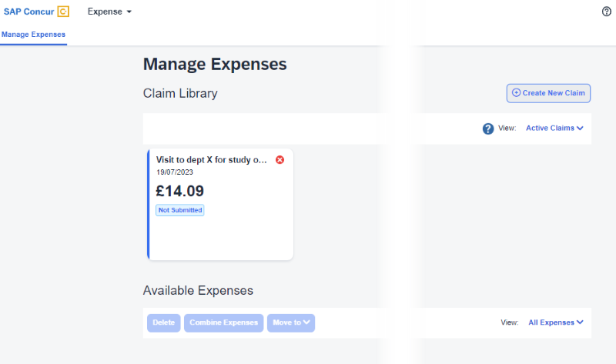This screenshot has height=364, width=616.
Task: Click the Not Submitted status badge
Action: pyautogui.click(x=180, y=210)
